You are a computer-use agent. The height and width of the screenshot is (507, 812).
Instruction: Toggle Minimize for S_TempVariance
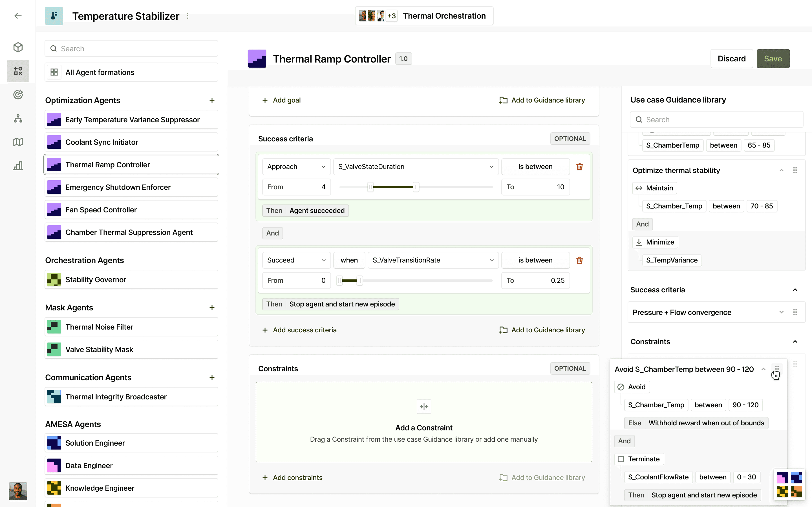click(x=655, y=242)
